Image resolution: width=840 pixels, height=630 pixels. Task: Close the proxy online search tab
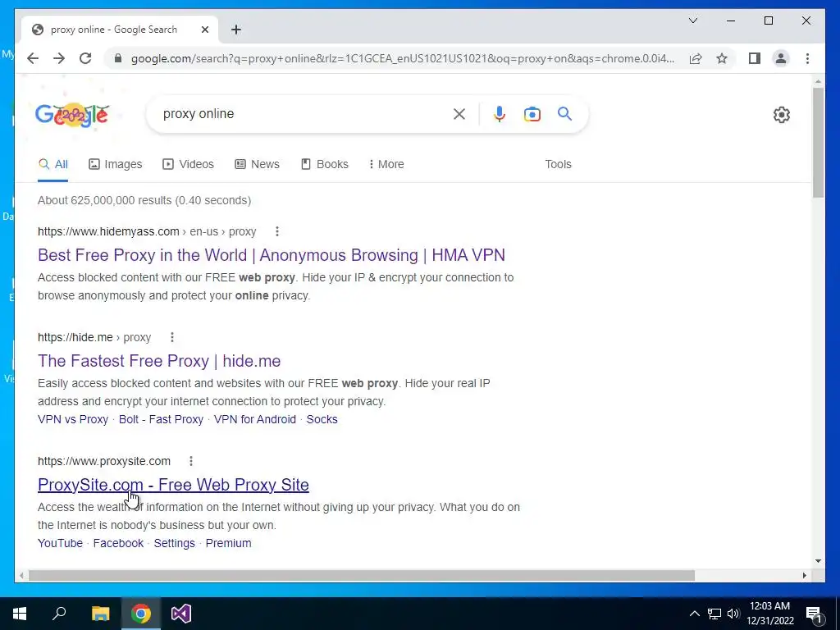[204, 30]
